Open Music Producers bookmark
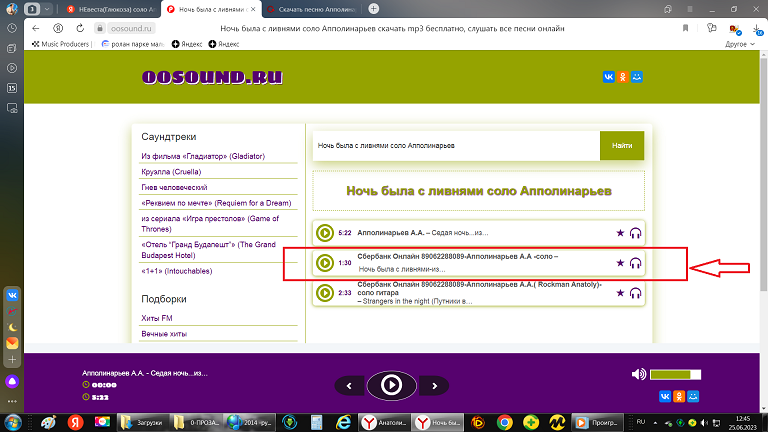 click(61, 44)
